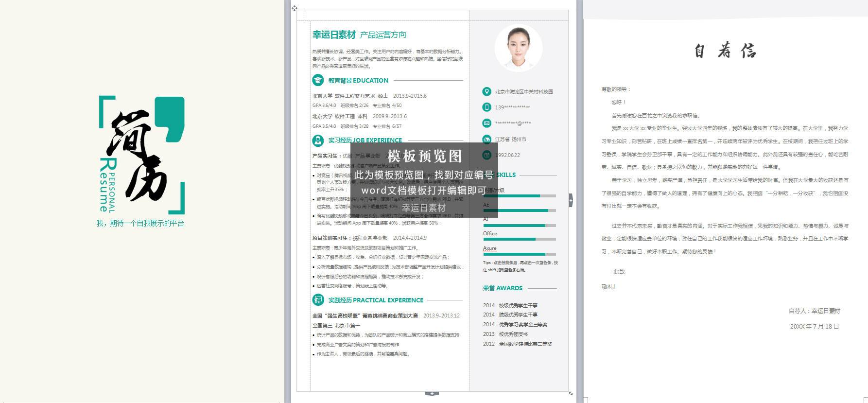
Task: Click the address text 北京市海淀区中关村科技园
Action: [x=524, y=91]
